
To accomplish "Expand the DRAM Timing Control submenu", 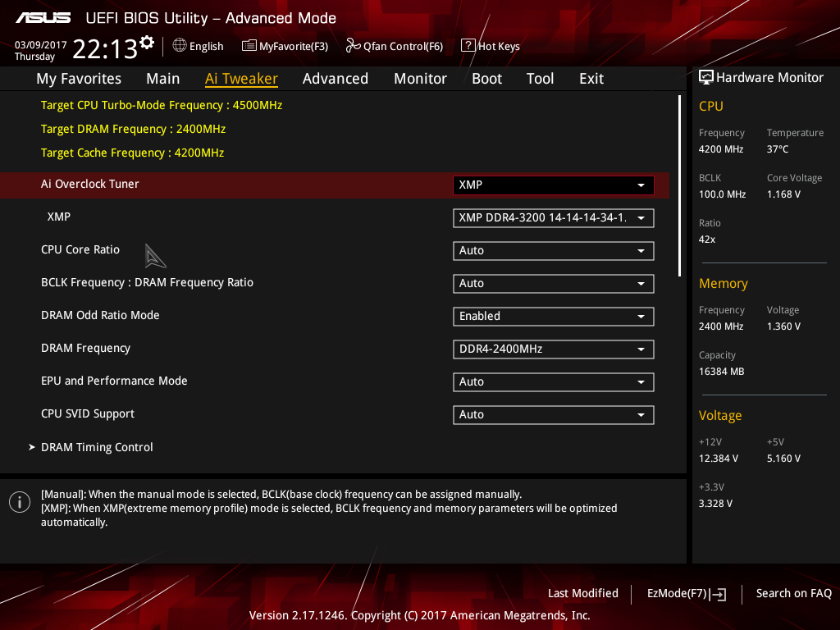I will (x=97, y=447).
